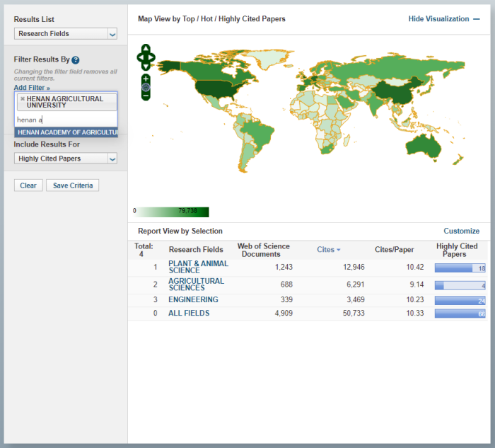Select Henan Academy of Agricultural suggestion
The image size is (495, 448).
click(66, 132)
